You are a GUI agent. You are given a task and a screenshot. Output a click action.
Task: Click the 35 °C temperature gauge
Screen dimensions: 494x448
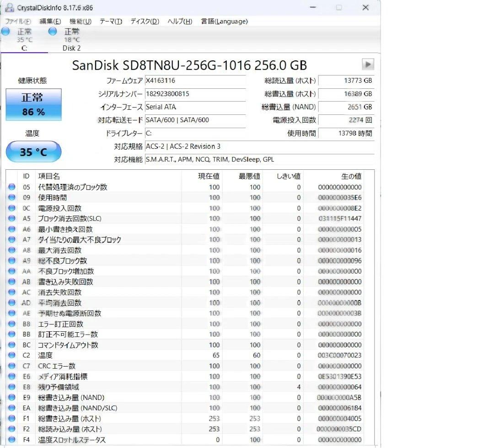(33, 151)
